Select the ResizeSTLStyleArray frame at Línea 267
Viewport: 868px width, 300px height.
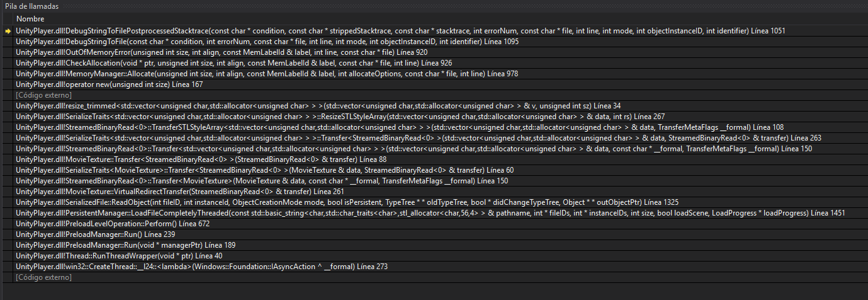click(x=252, y=117)
